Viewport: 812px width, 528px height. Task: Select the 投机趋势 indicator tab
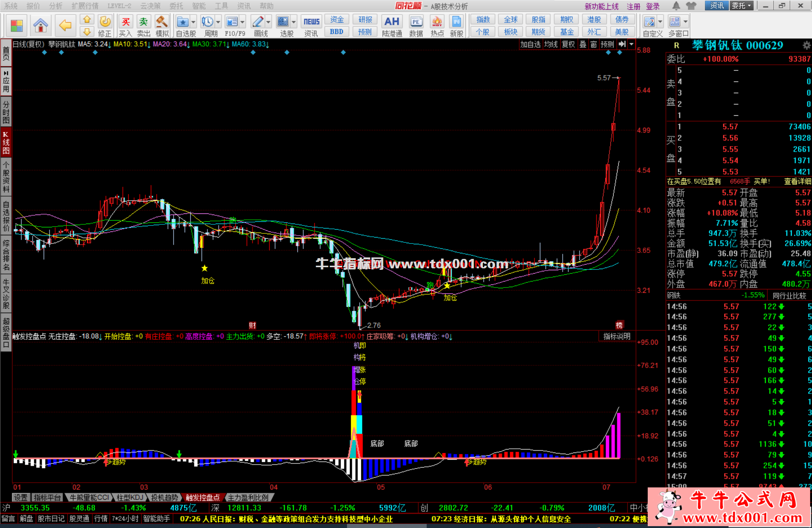[x=164, y=498]
